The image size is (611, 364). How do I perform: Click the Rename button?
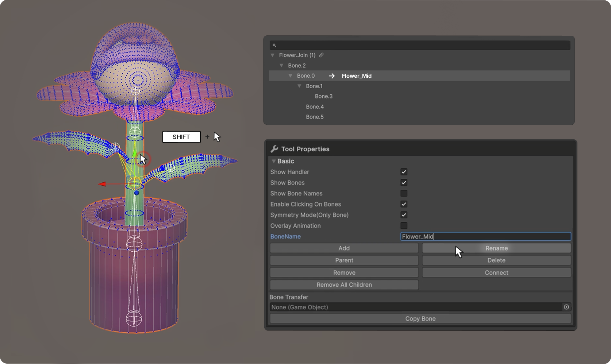point(496,248)
